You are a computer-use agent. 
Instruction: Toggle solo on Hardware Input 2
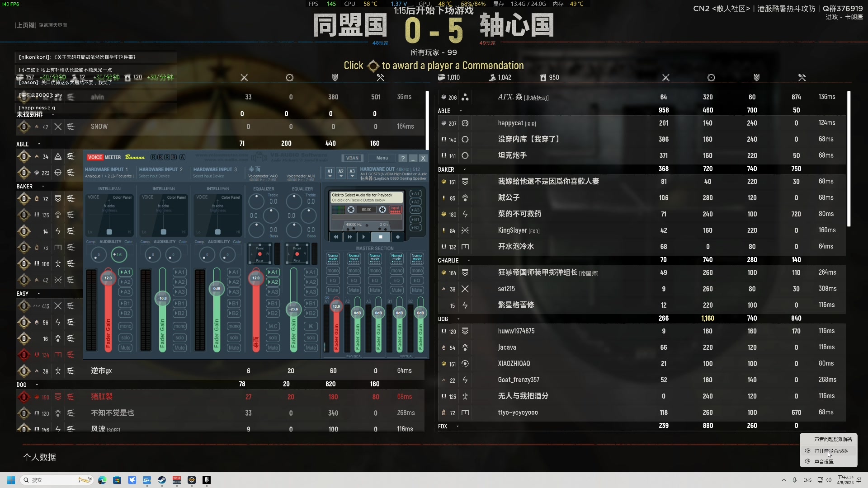coord(179,338)
